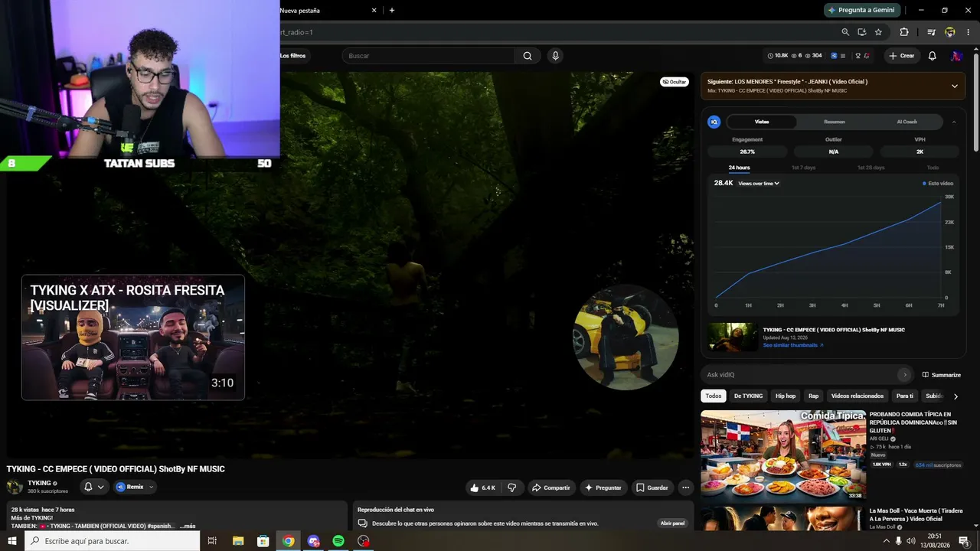The height and width of the screenshot is (551, 980).
Task: Click the YouTube search magnifier button
Action: tap(528, 56)
